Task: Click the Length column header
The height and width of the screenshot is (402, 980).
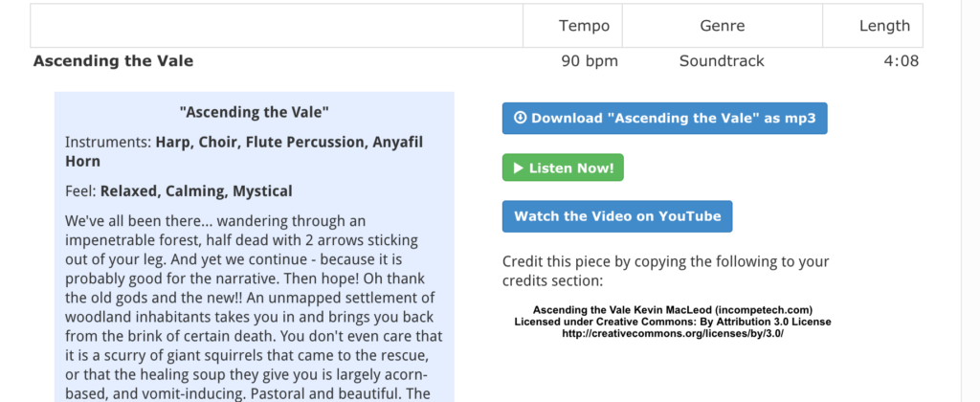Action: tap(872, 26)
